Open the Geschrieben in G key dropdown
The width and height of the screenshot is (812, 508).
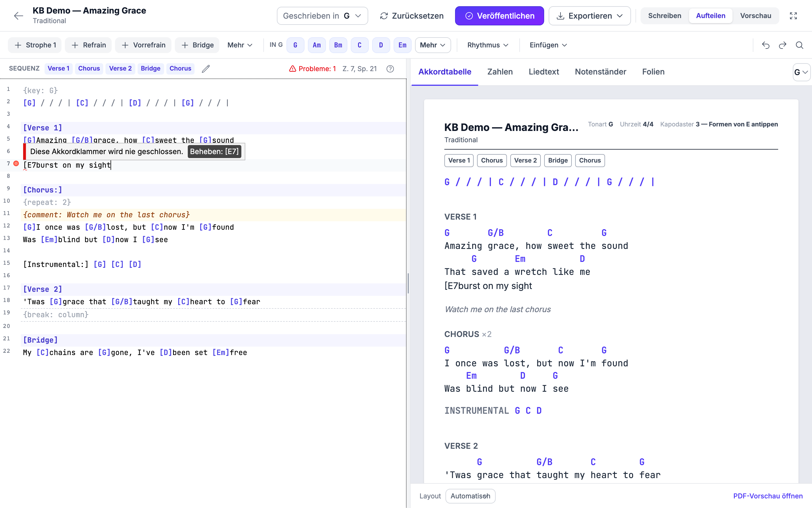(322, 16)
